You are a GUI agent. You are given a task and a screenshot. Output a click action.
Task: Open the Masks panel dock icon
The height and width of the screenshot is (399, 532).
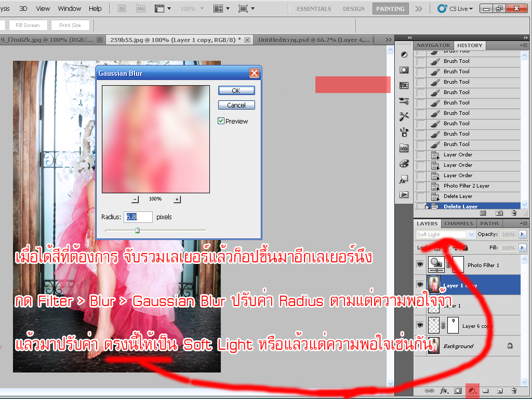tap(404, 70)
